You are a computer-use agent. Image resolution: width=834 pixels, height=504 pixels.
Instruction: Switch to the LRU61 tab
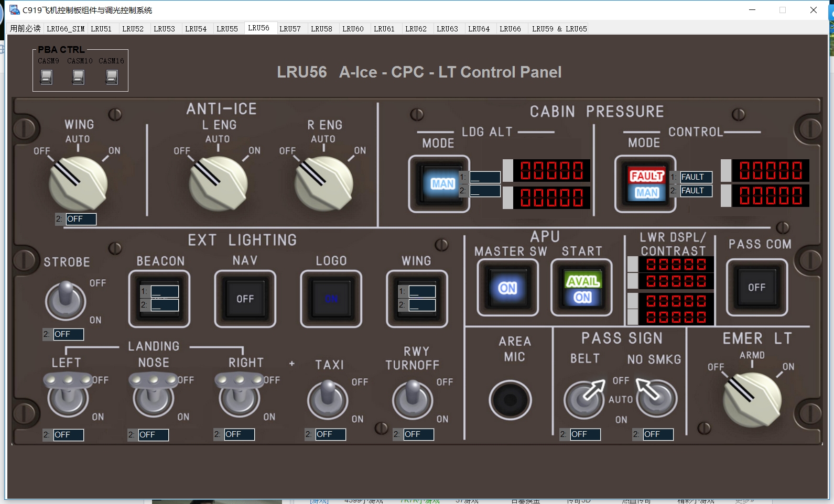[384, 29]
